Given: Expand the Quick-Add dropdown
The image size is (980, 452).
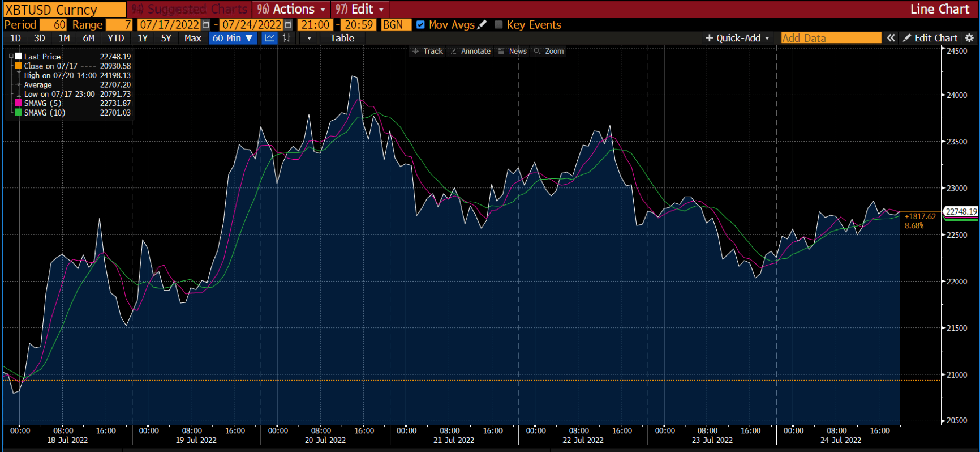Looking at the screenshot, I should click(737, 38).
